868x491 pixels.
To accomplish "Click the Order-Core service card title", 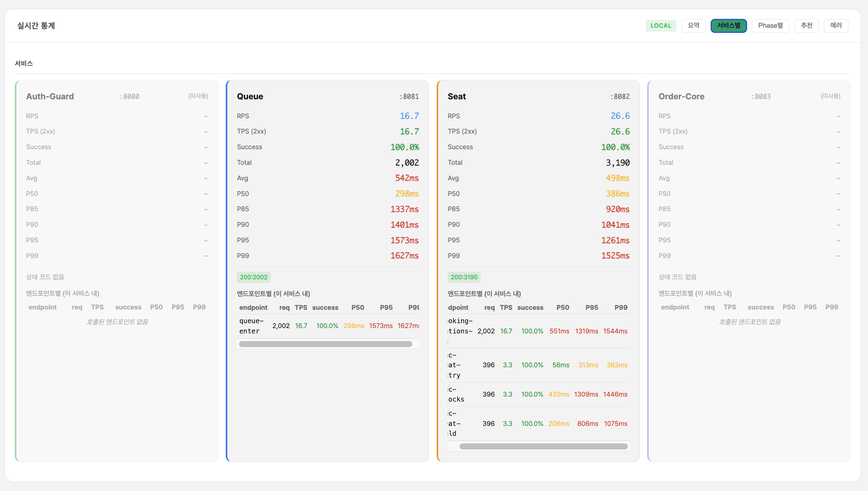I will (x=681, y=96).
